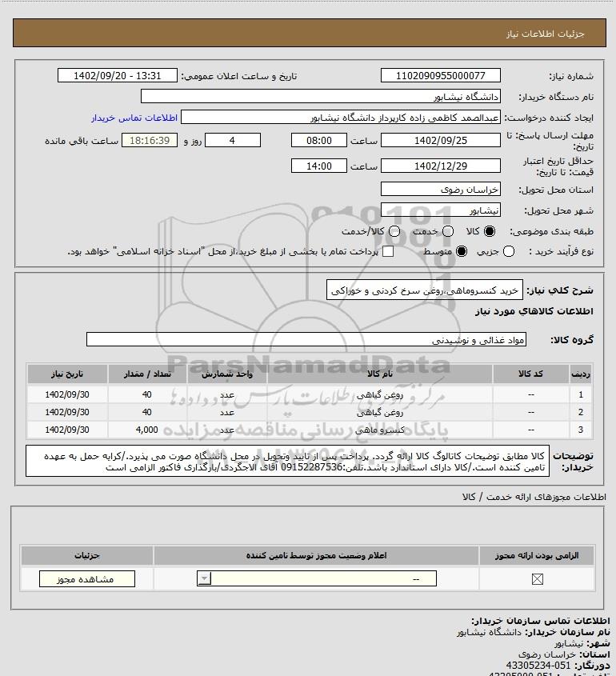Click the buyer notes text box
The width and height of the screenshot is (616, 676).
pos(287,462)
